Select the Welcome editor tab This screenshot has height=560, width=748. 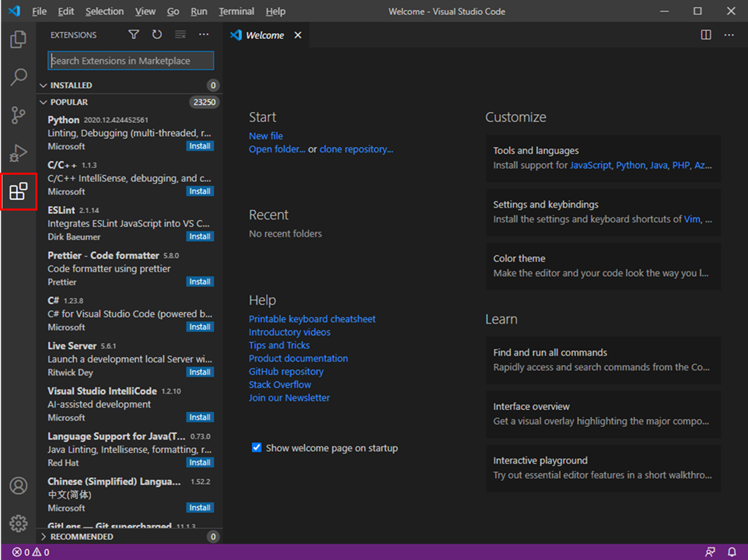coord(264,35)
